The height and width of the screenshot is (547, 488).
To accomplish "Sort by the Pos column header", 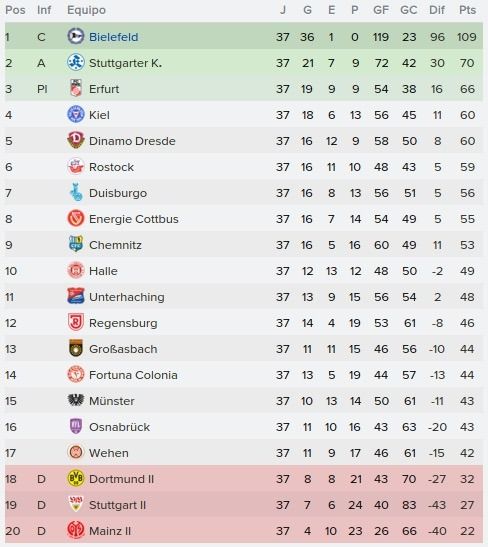I will pyautogui.click(x=15, y=10).
